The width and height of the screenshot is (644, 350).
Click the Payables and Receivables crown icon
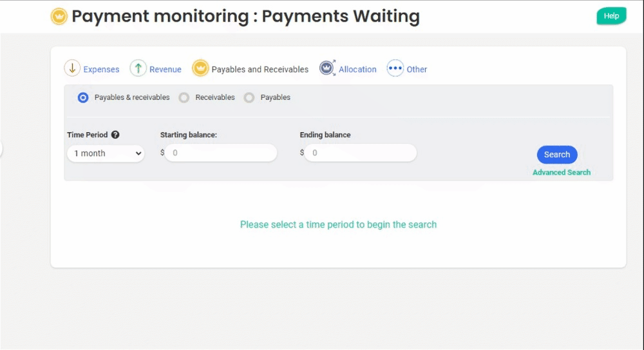pos(200,68)
